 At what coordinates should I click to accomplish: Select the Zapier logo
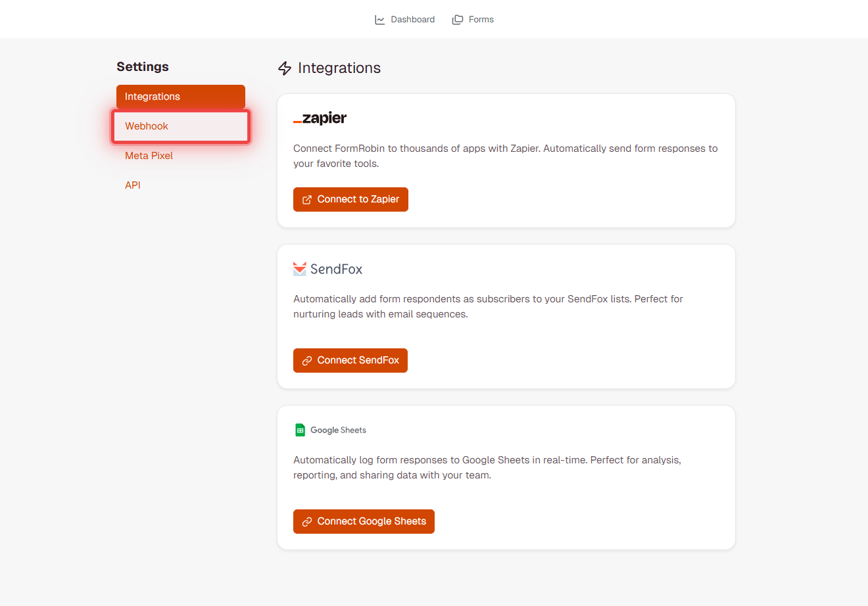coord(320,118)
